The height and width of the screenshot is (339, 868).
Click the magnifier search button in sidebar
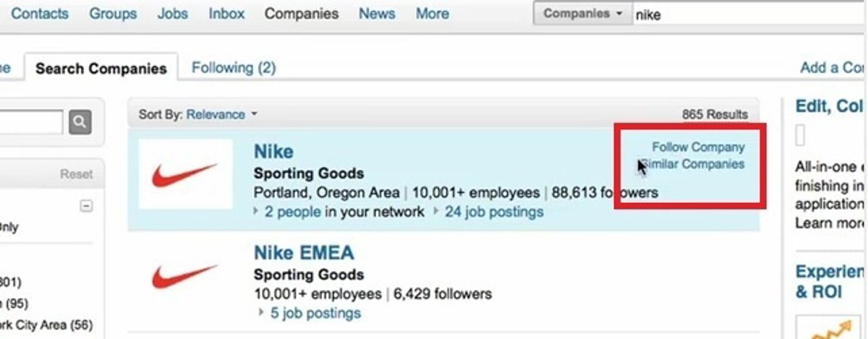pos(80,121)
